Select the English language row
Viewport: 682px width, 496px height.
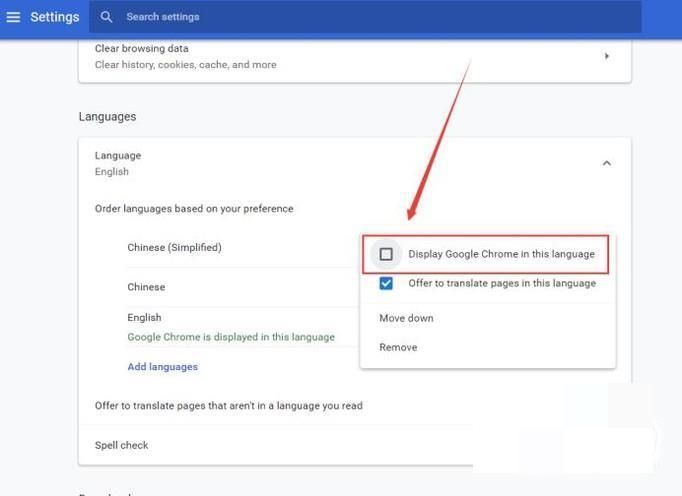click(244, 327)
